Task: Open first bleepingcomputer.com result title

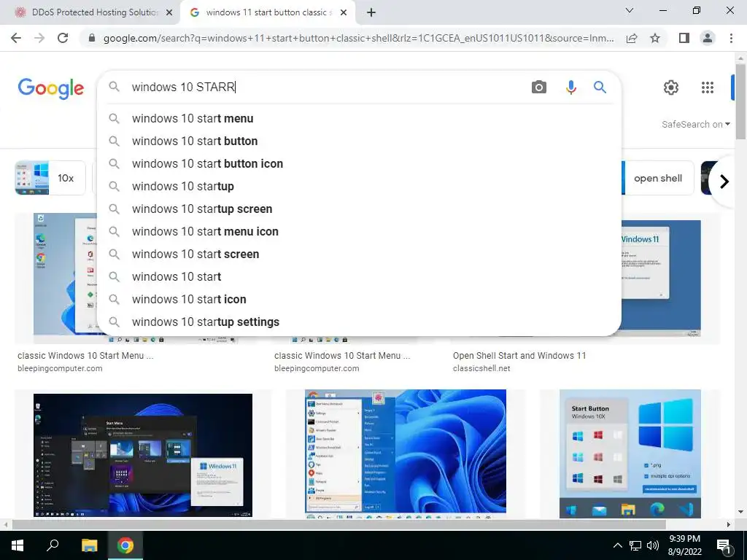Action: pos(85,356)
